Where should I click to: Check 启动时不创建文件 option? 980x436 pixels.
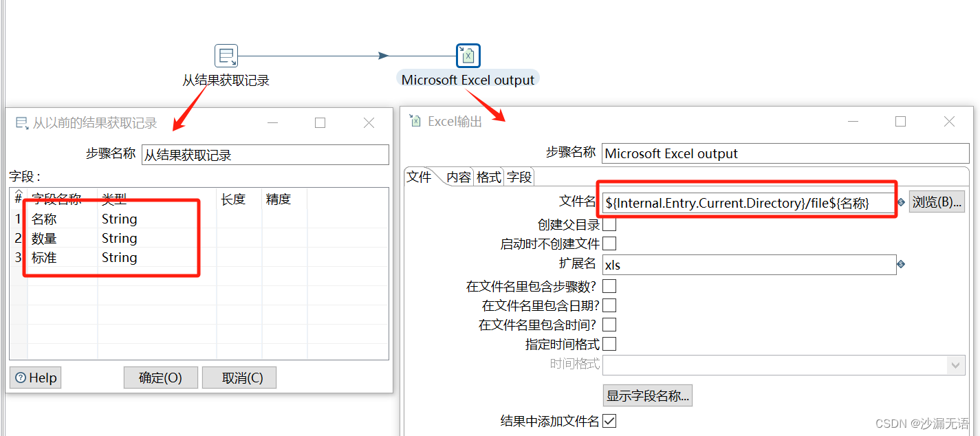coord(609,244)
